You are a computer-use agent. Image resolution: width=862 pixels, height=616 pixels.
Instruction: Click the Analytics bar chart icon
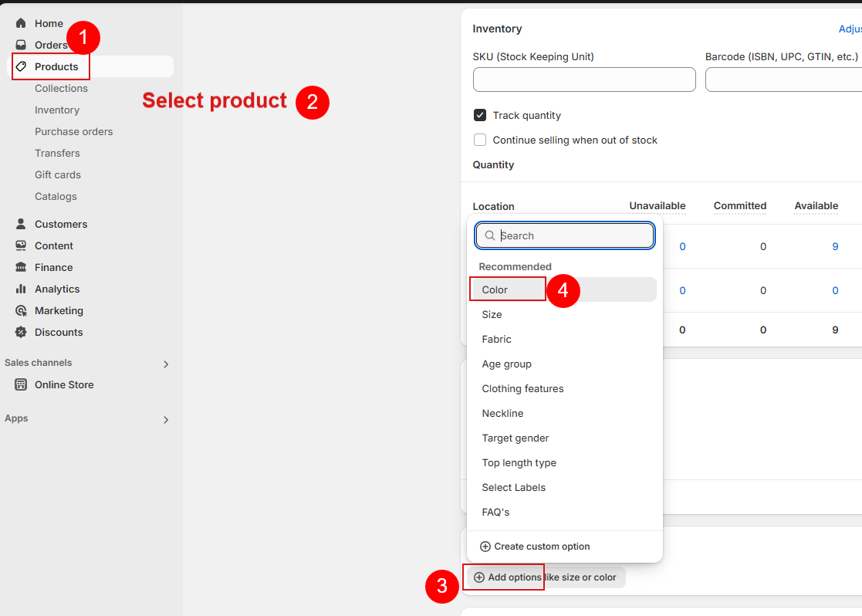[x=21, y=289]
